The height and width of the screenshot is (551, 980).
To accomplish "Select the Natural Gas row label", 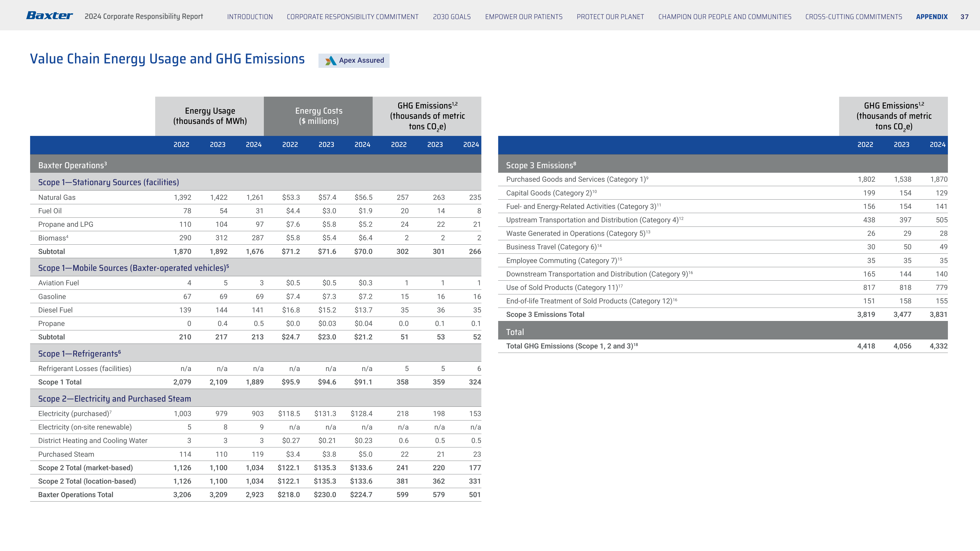I will (57, 197).
